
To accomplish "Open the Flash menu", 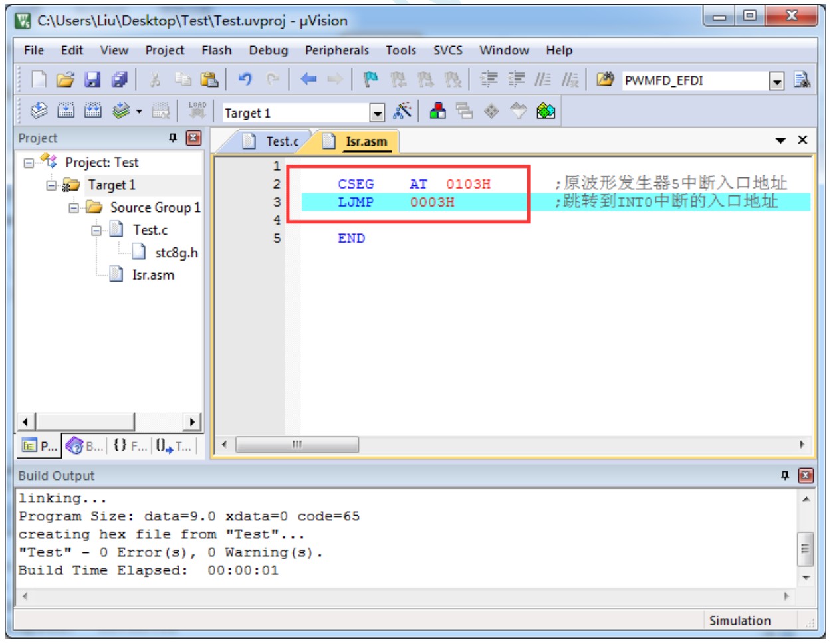I will pyautogui.click(x=217, y=51).
